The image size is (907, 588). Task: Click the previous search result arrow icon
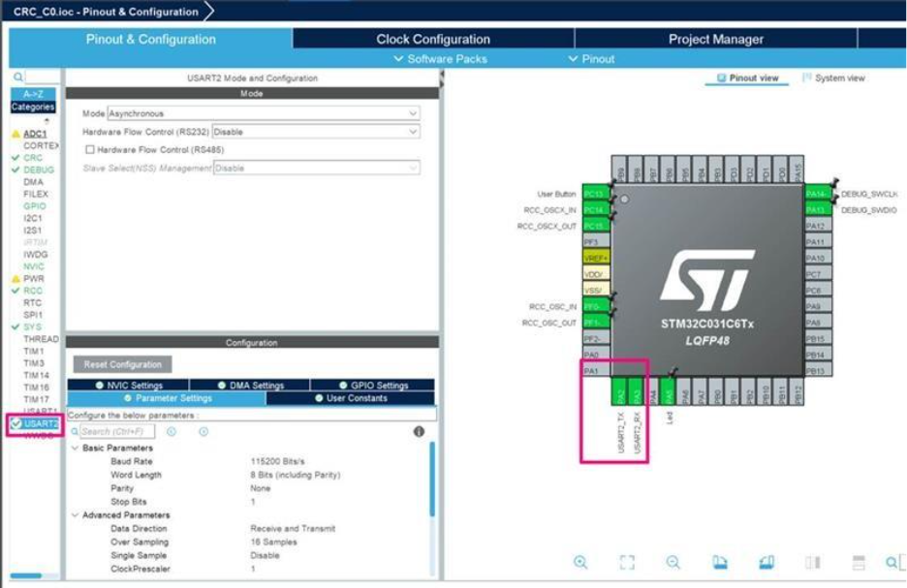pos(172,431)
